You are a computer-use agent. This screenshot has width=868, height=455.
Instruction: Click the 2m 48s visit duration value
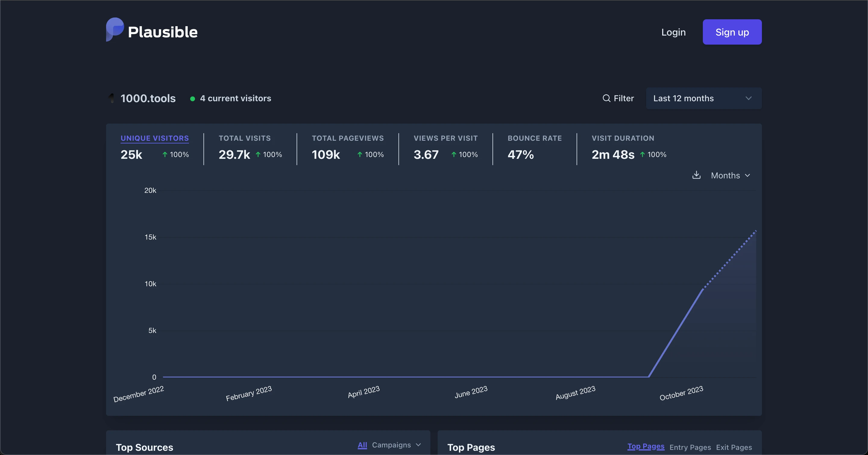click(613, 155)
